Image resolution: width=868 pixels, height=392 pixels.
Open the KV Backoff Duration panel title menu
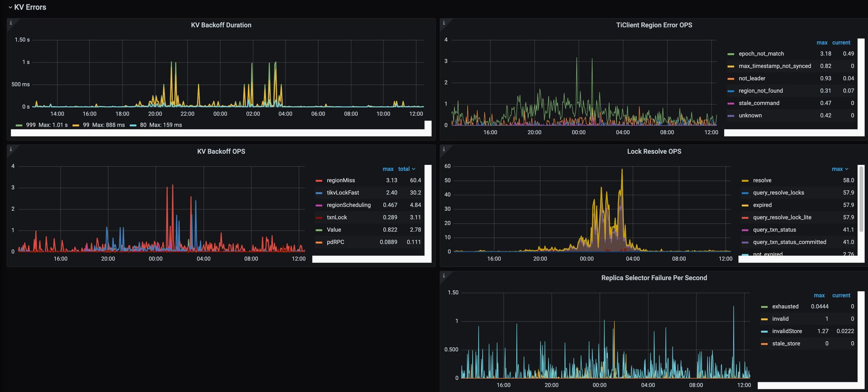tap(221, 25)
